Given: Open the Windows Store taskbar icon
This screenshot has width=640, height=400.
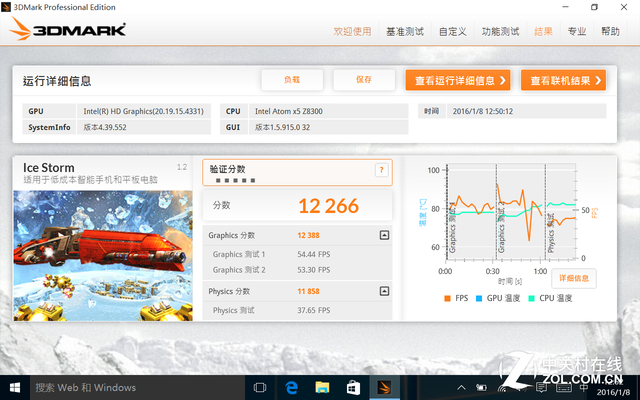Looking at the screenshot, I should point(353,387).
